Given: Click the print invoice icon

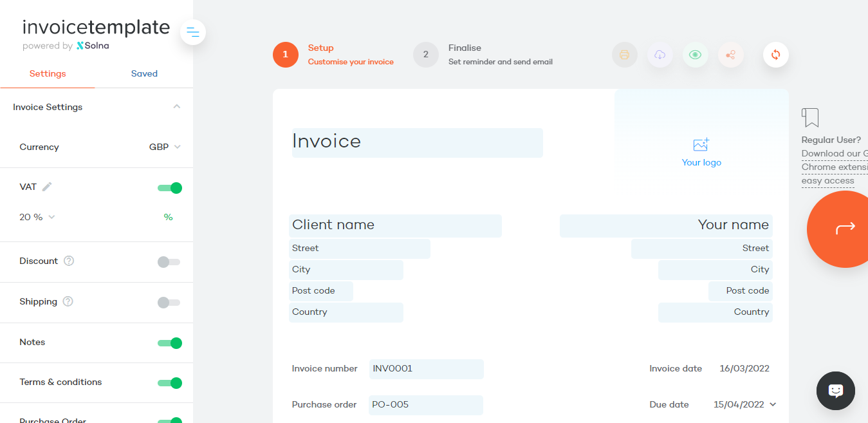Looking at the screenshot, I should (624, 55).
